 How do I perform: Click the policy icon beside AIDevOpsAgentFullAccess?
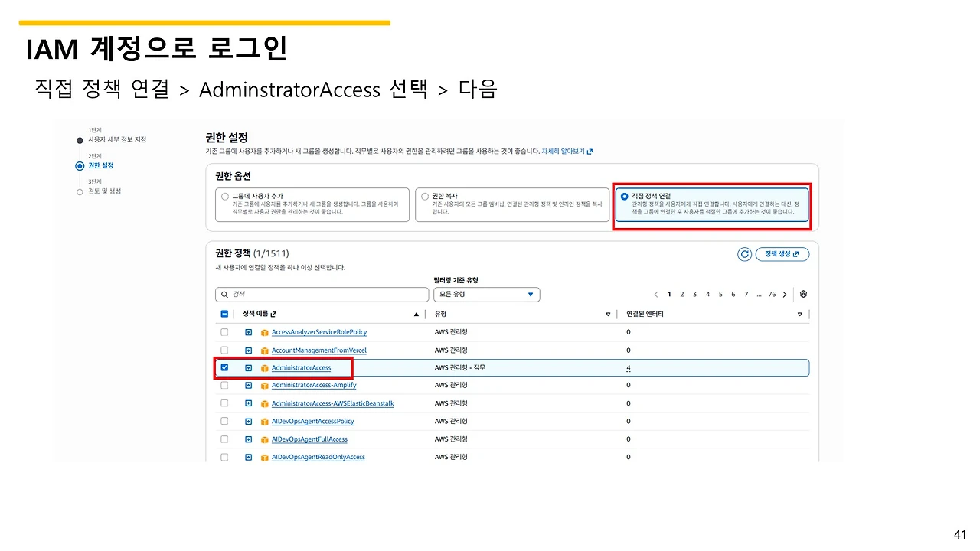(265, 439)
